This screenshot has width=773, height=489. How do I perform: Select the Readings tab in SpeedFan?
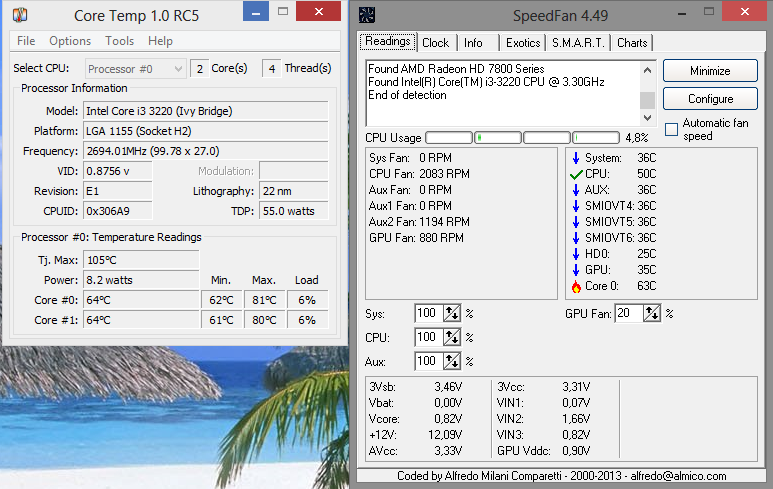click(388, 41)
